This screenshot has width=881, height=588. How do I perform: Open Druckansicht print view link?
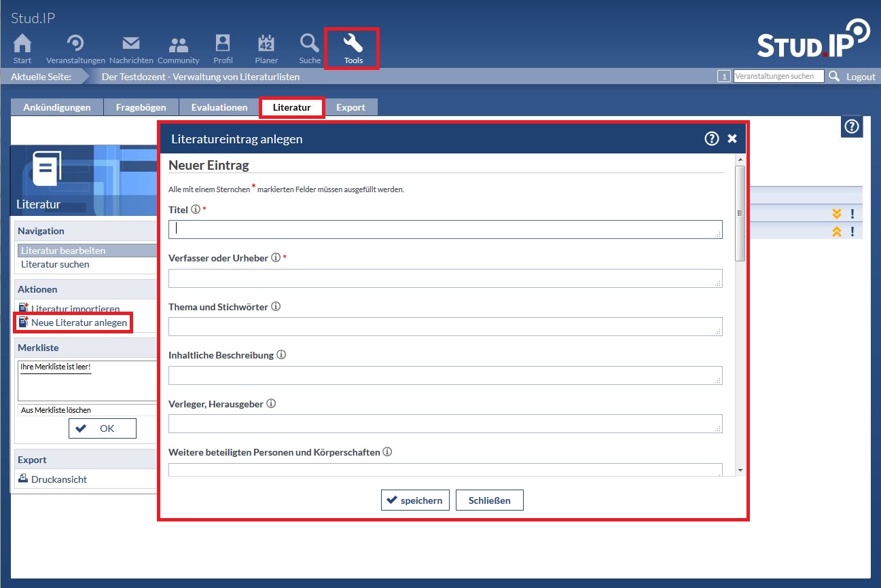pyautogui.click(x=58, y=479)
